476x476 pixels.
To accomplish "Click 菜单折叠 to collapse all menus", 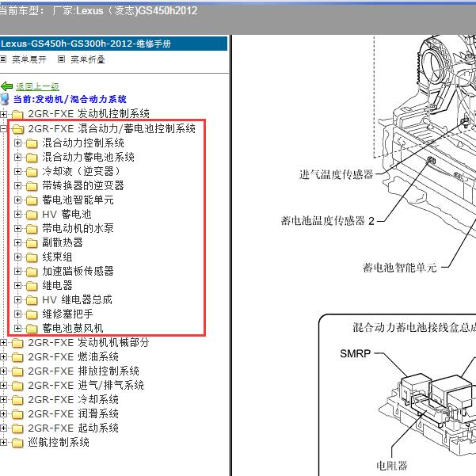I will 88,59.
